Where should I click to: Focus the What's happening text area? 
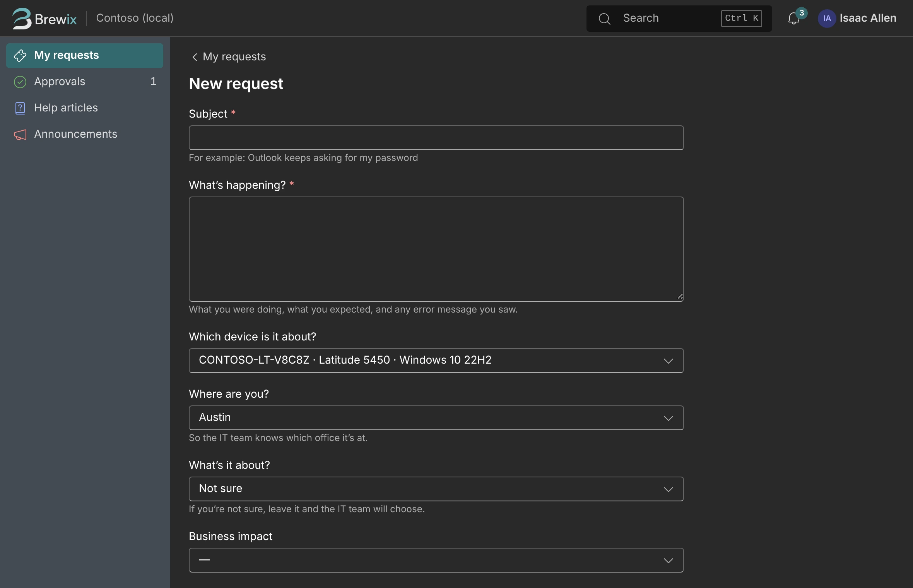436,249
